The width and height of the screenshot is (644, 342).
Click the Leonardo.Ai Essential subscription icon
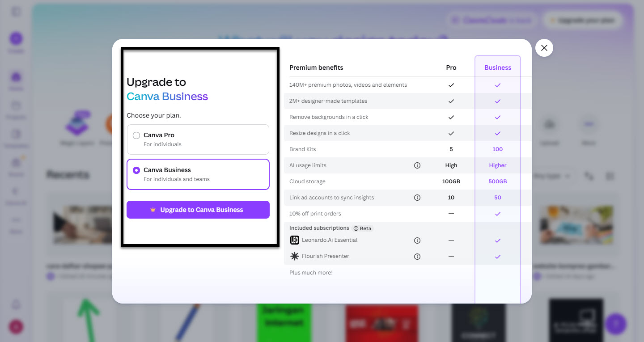(x=294, y=240)
